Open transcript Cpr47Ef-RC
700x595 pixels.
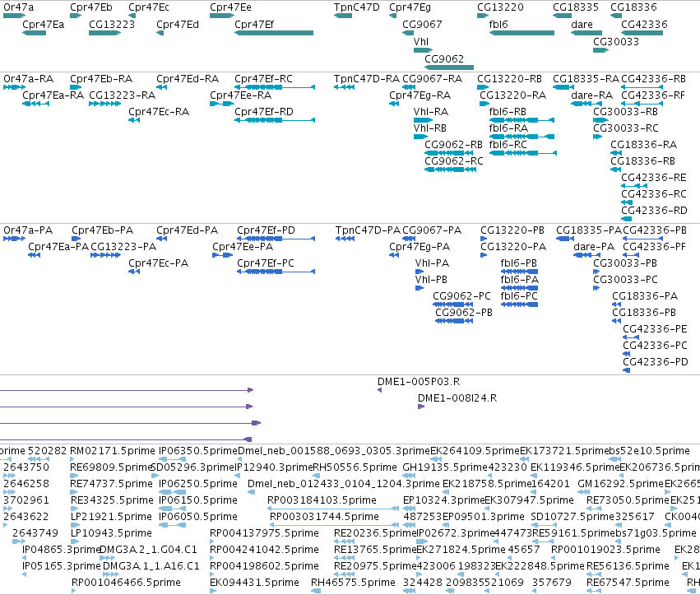point(275,87)
